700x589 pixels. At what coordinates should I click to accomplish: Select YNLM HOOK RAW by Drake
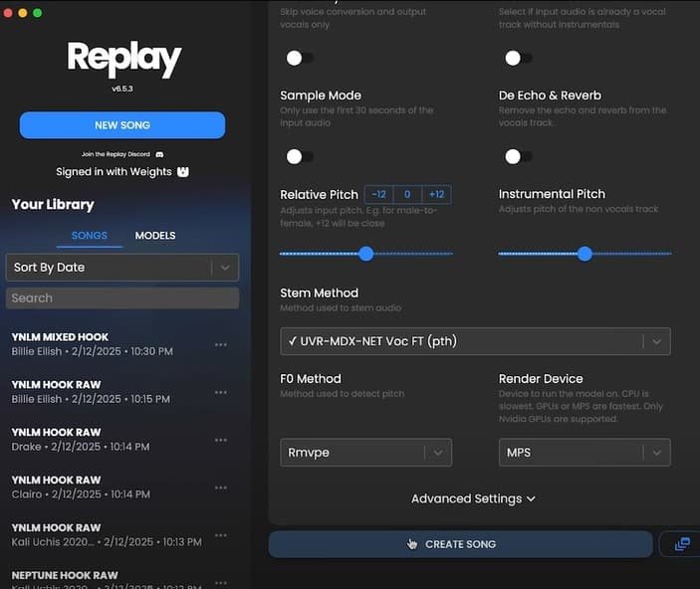[108, 440]
